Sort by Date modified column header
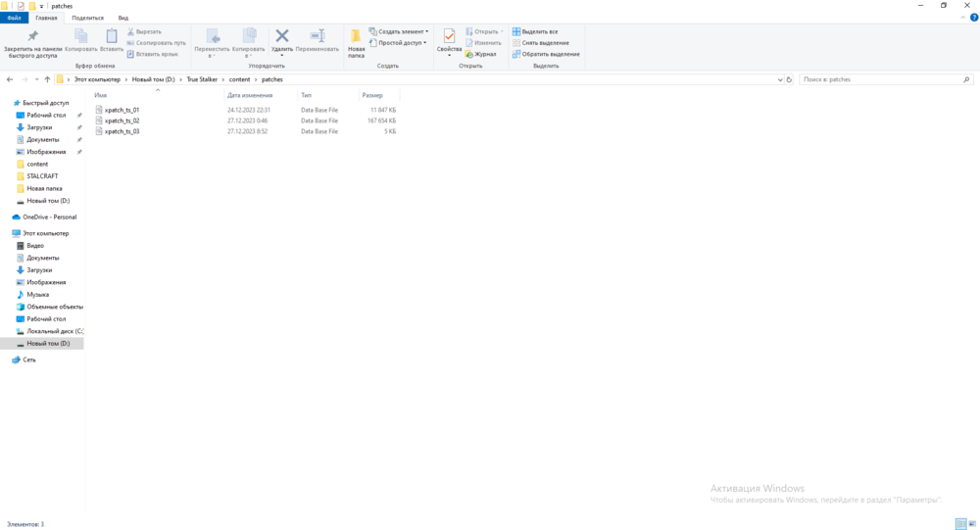The width and height of the screenshot is (980, 530). point(260,95)
